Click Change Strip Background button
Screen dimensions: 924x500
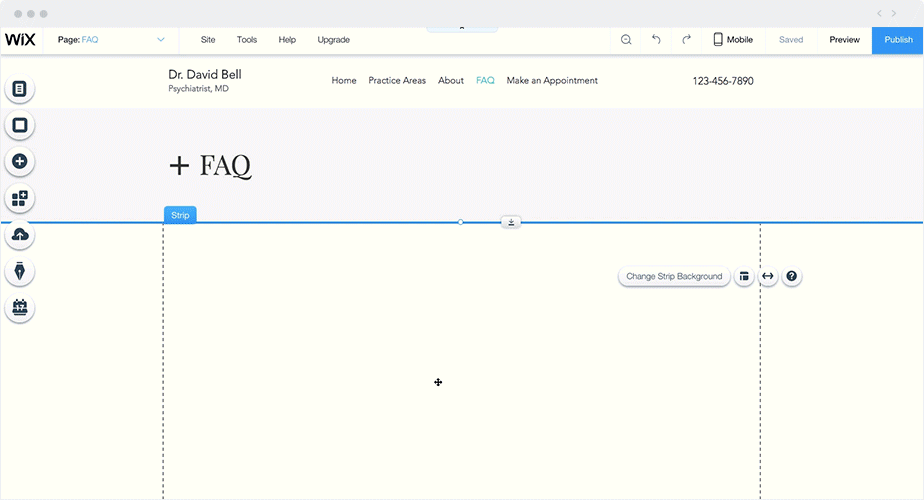tap(674, 276)
